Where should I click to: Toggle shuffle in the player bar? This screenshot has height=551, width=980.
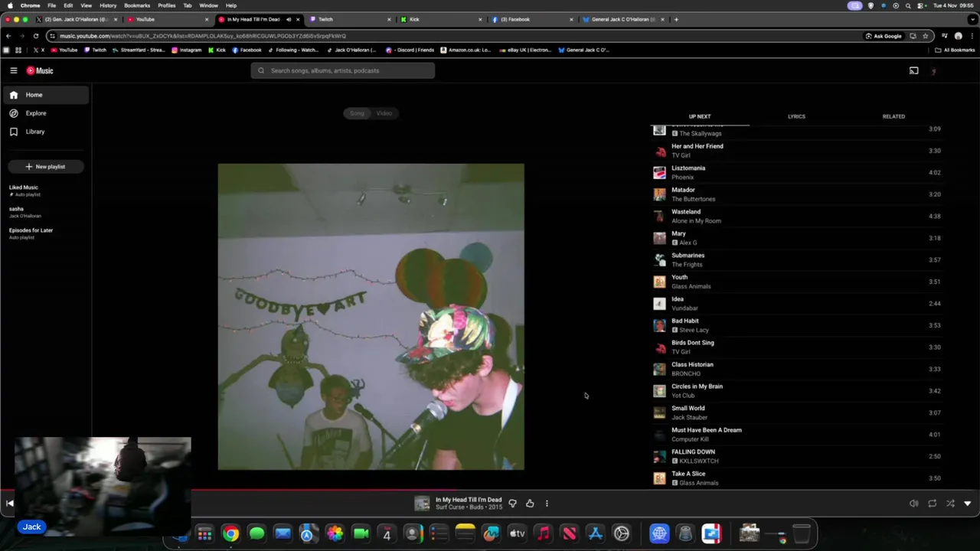pyautogui.click(x=950, y=504)
